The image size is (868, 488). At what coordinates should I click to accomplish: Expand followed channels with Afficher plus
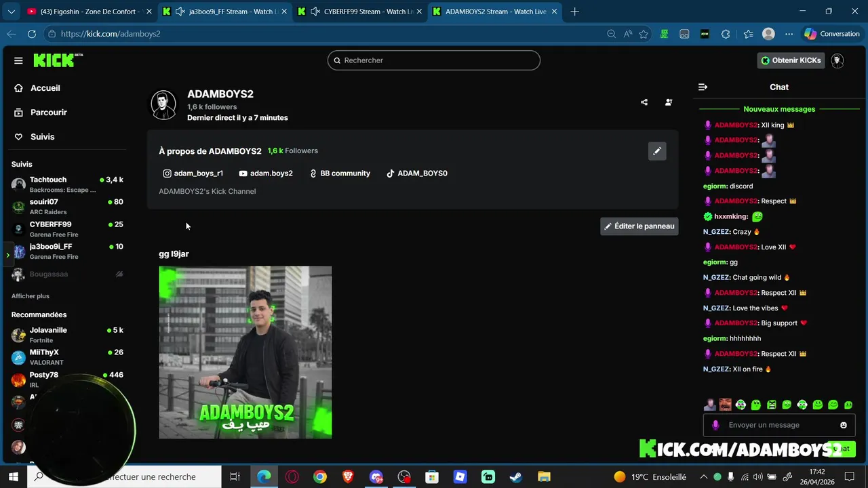(30, 296)
